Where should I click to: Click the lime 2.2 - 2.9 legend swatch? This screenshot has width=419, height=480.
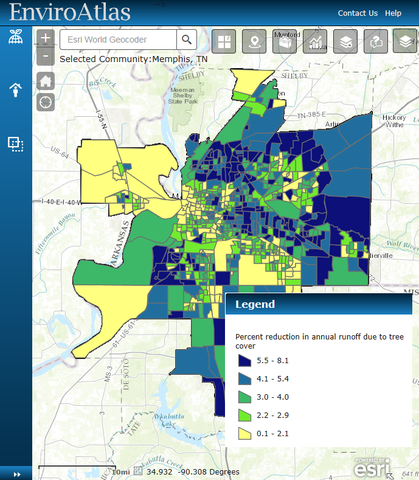[x=244, y=415]
